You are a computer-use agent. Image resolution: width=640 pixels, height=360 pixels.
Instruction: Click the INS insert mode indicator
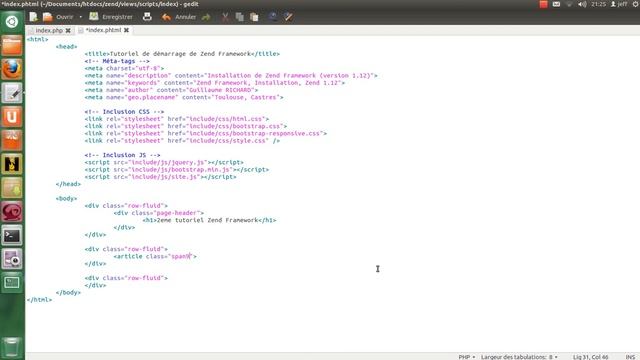click(630, 357)
